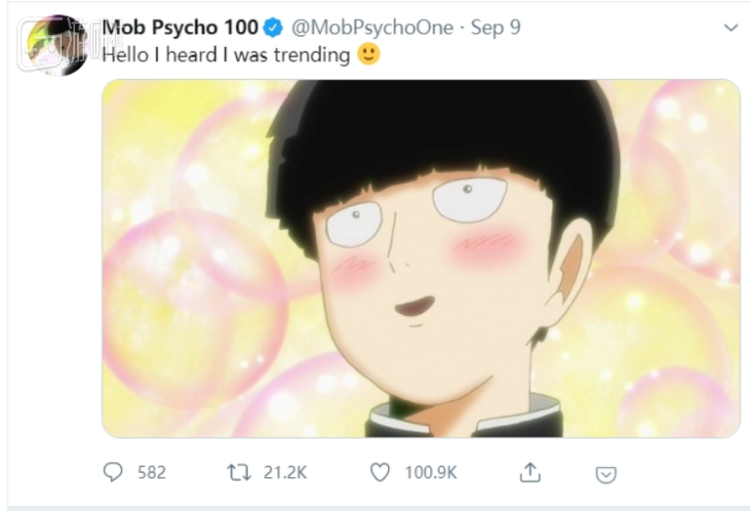Click the share upload arrow icon
The width and height of the screenshot is (750, 511).
532,472
